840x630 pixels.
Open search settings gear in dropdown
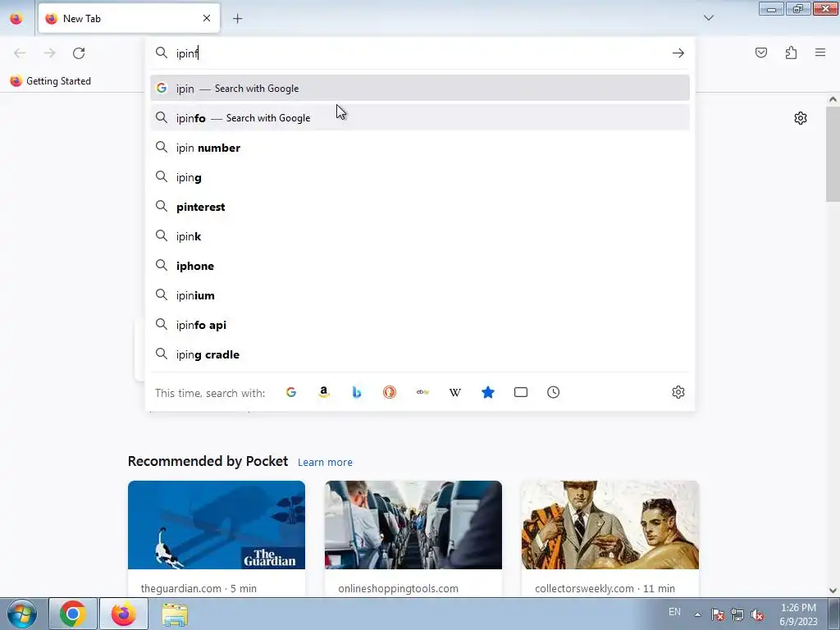[678, 392]
